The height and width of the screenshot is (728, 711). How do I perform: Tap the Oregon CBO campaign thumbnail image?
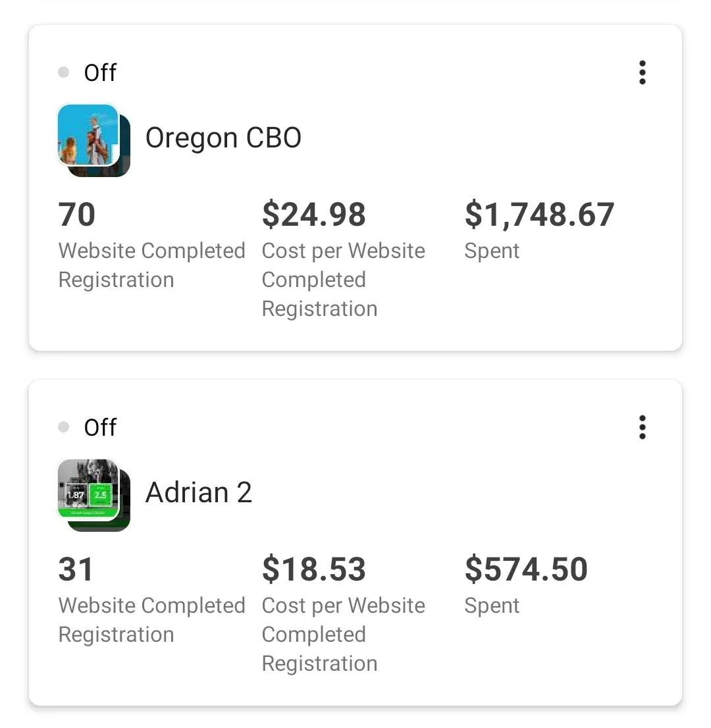(93, 140)
